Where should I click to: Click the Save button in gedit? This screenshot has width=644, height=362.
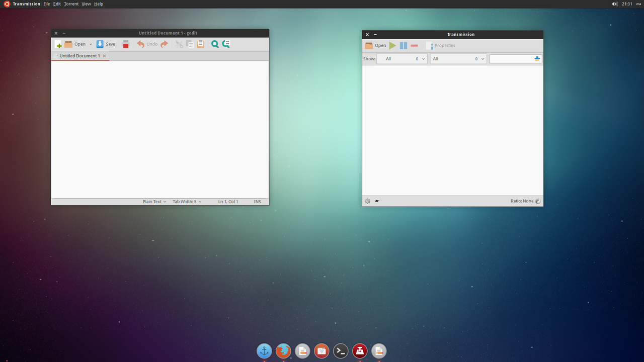[x=106, y=44]
